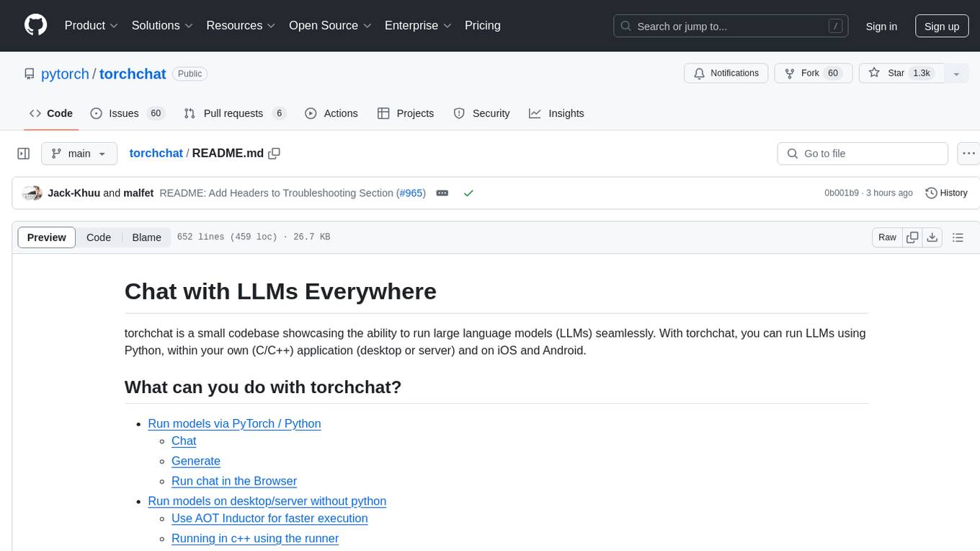Collapse the file tree side panel
980x551 pixels.
(x=24, y=154)
